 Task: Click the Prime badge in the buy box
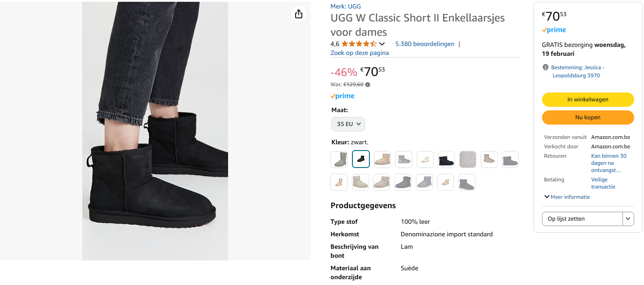[x=553, y=29]
